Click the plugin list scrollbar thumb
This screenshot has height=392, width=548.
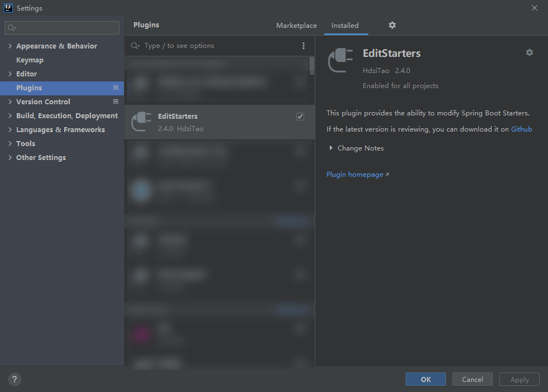click(312, 66)
